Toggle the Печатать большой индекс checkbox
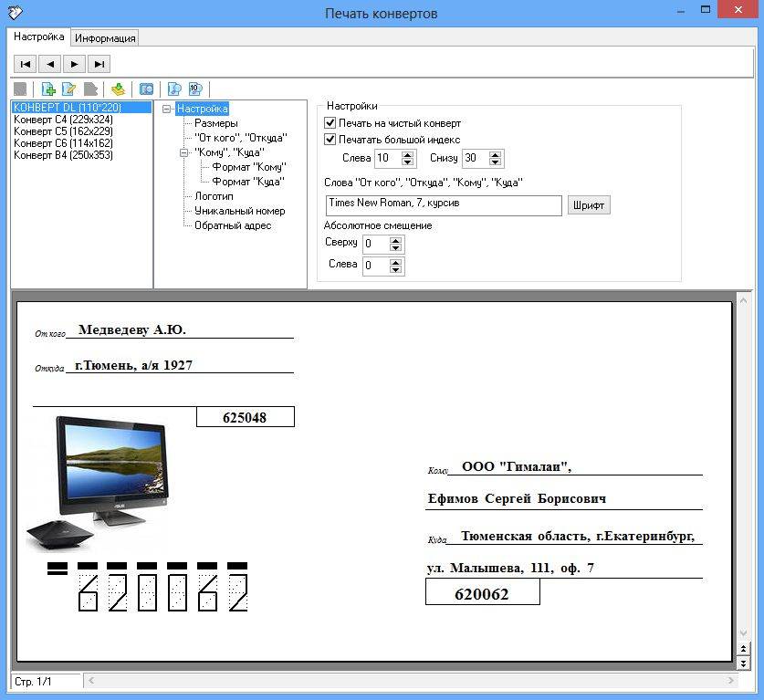This screenshot has height=700, width=764. pos(330,140)
